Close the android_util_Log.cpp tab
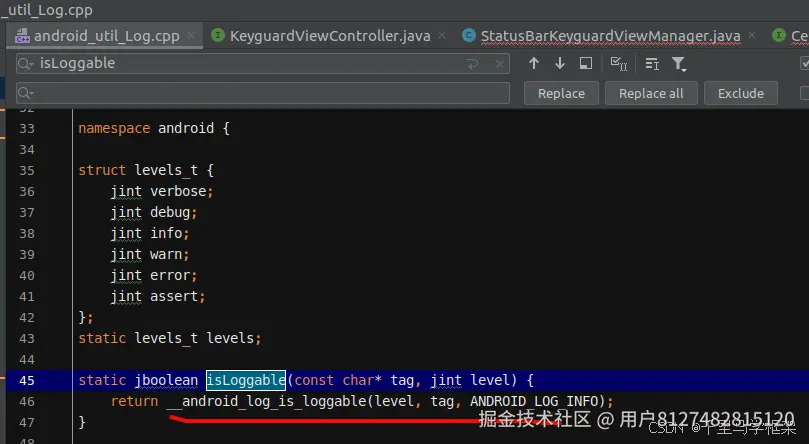This screenshot has height=444, width=809. pyautogui.click(x=191, y=36)
